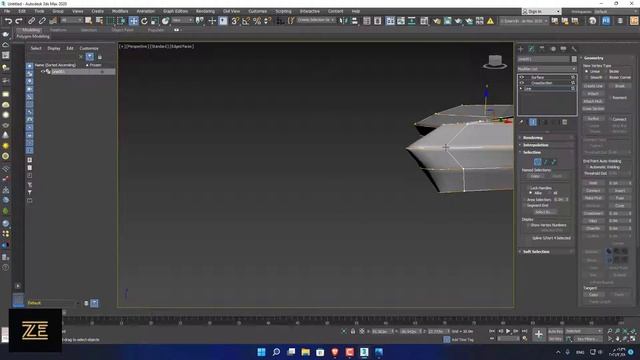Open the Modifiers menu
The image size is (640, 360).
coord(120,11)
